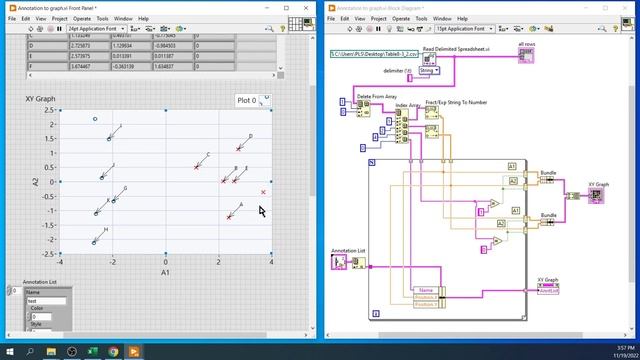Click connector pane grid icon on Front Panel
Image resolution: width=640 pixels, height=360 pixels.
tap(295, 24)
